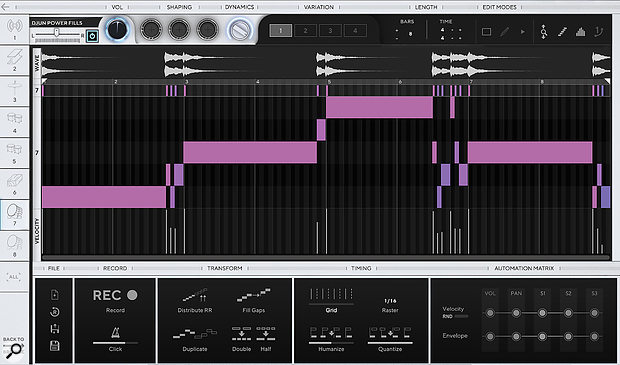Click the new file icon in File panel
620x365 pixels.
pyautogui.click(x=55, y=295)
